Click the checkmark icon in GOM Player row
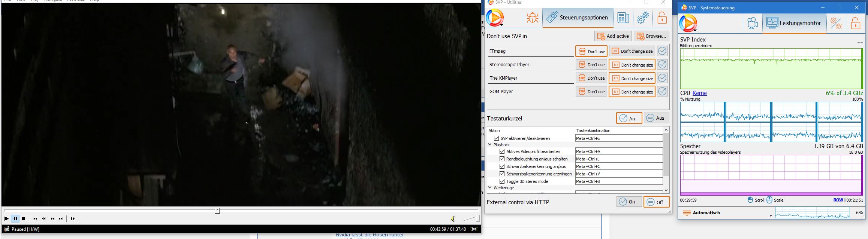Screen dimensions: 868x239 pos(662,92)
